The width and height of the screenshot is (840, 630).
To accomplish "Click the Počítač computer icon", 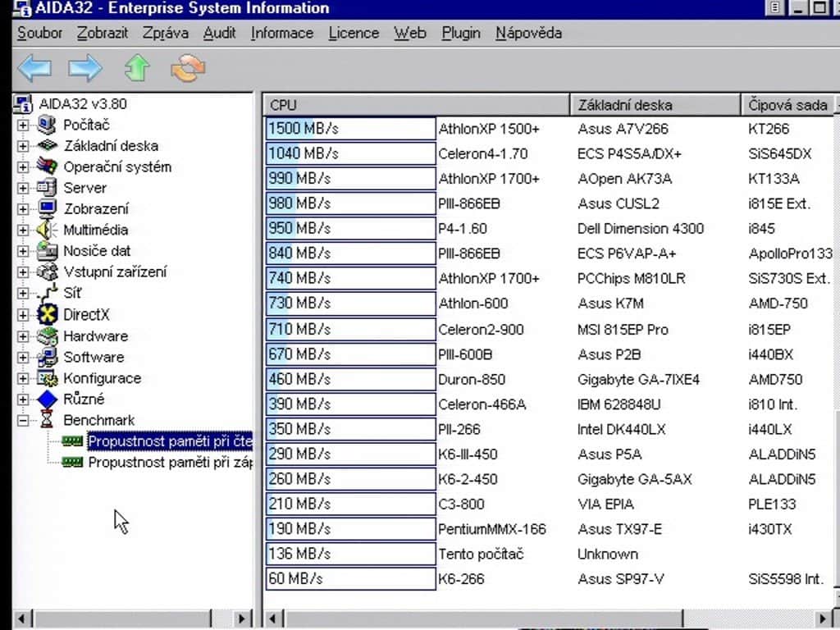I will point(47,125).
